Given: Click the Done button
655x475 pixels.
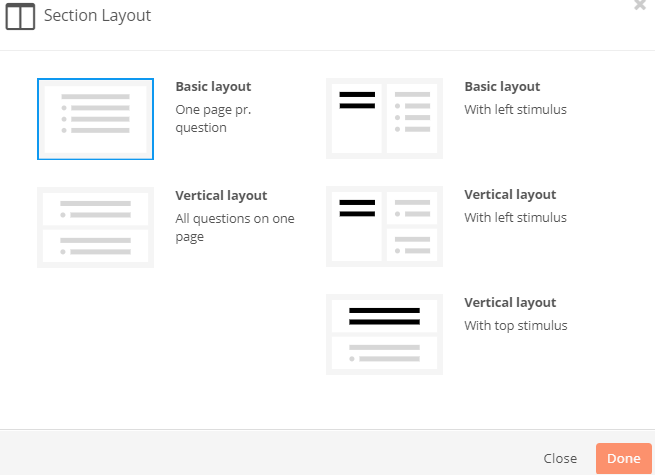Looking at the screenshot, I should (624, 458).
